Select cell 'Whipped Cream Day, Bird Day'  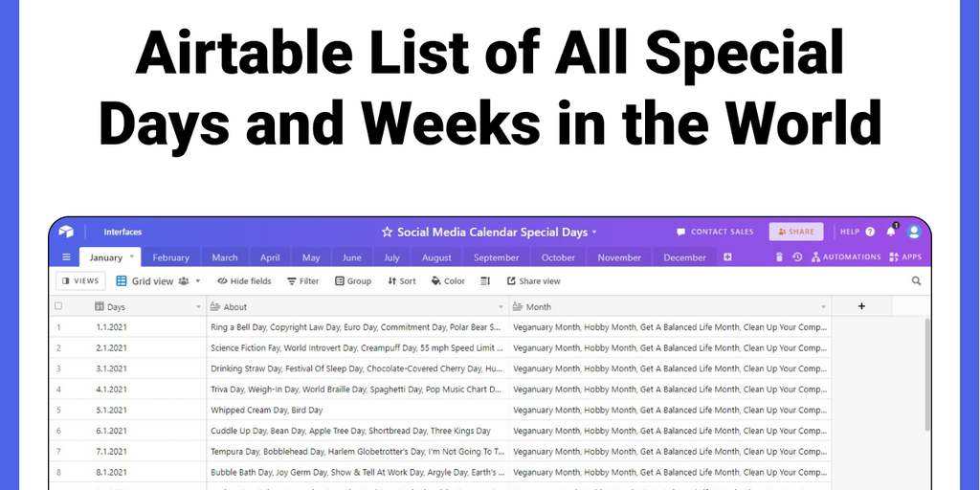coord(358,410)
